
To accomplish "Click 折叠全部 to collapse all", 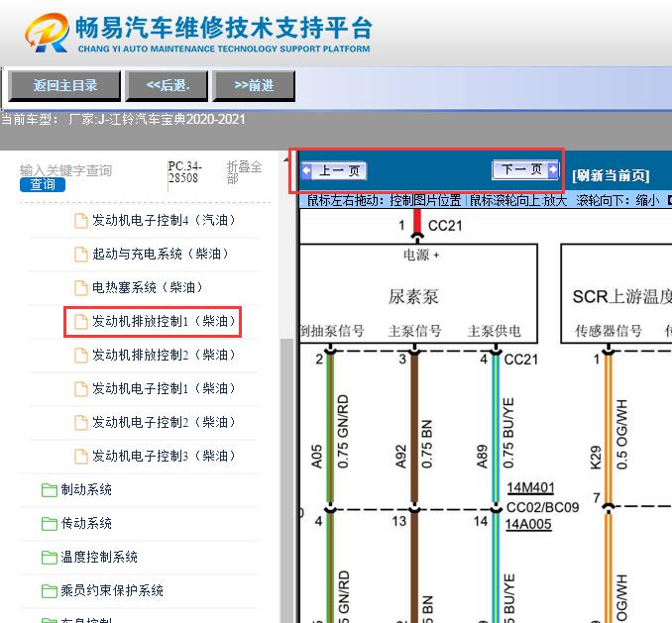I will tap(244, 171).
